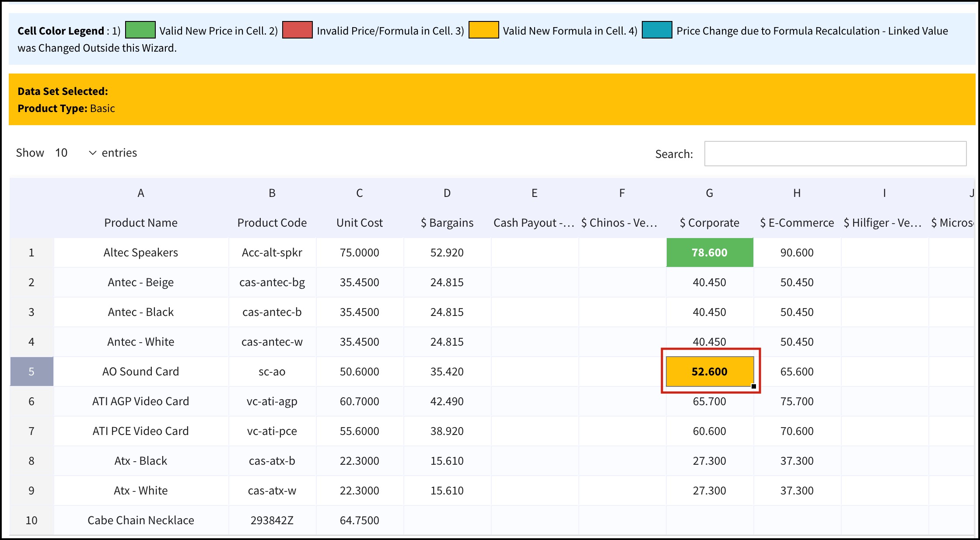Click unit cost 64.7500 cell
Image resolution: width=980 pixels, height=540 pixels.
(360, 520)
